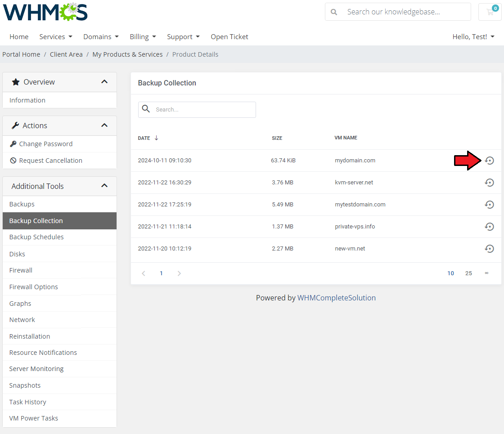Go to Portal Home breadcrumb
Image resolution: width=504 pixels, height=434 pixels.
[x=21, y=54]
